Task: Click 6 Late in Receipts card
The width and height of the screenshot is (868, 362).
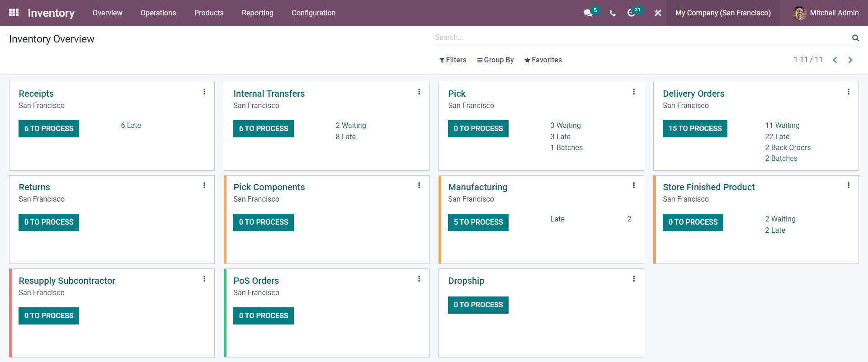Action: [x=131, y=126]
